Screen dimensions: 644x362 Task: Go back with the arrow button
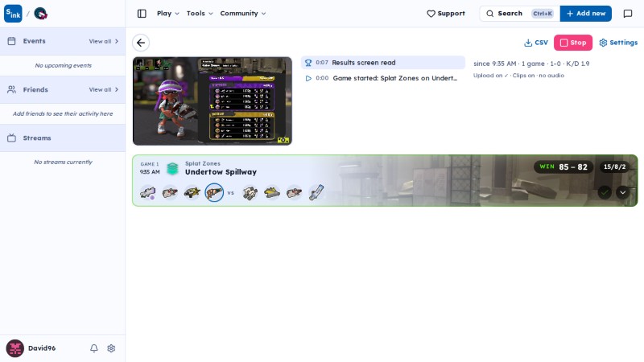(x=141, y=43)
